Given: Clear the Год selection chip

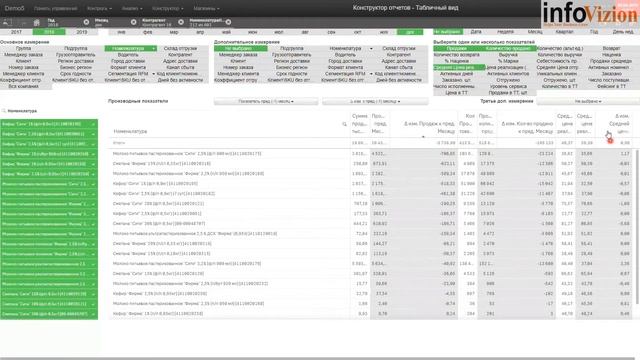Looking at the screenshot, I should (86, 22).
